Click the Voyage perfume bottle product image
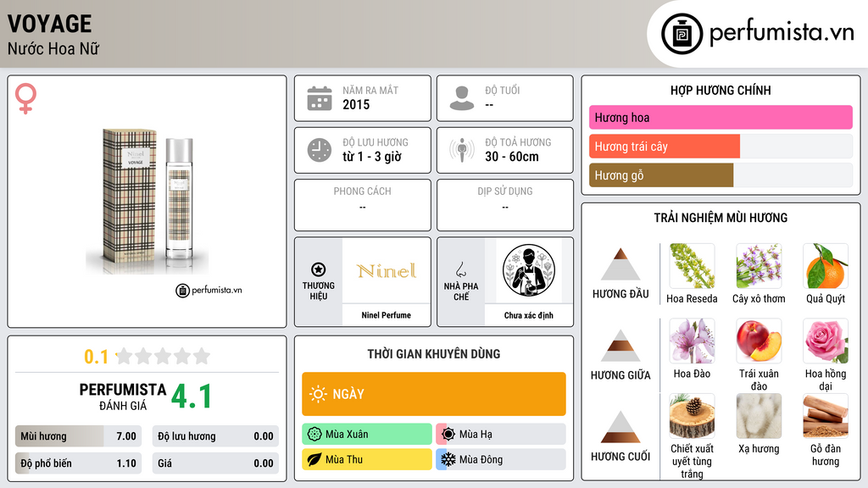Screen dimensions: 868x488 click(147, 202)
